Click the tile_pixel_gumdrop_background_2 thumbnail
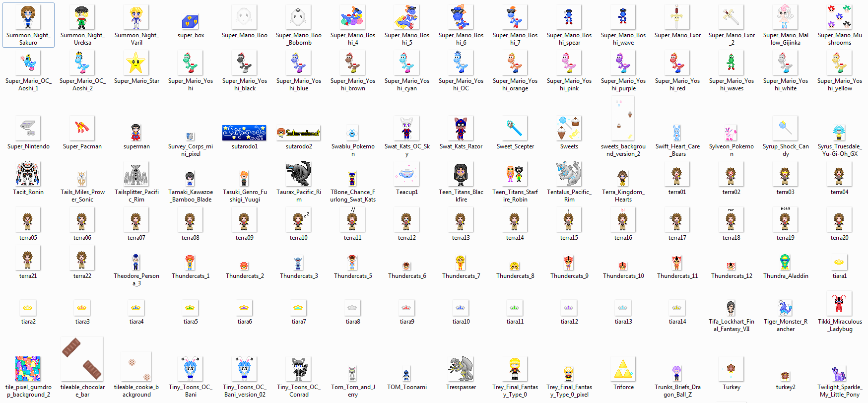Image resolution: width=868 pixels, height=403 pixels. pos(28,369)
